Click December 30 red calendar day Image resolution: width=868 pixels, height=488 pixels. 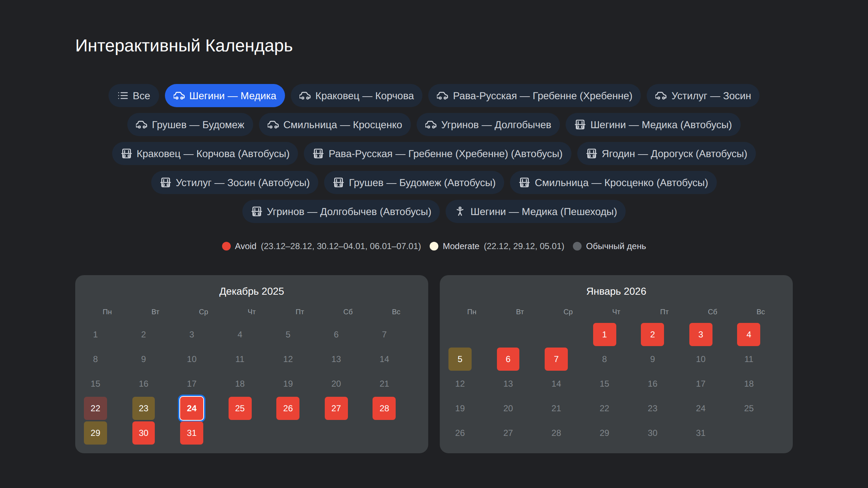(x=144, y=433)
